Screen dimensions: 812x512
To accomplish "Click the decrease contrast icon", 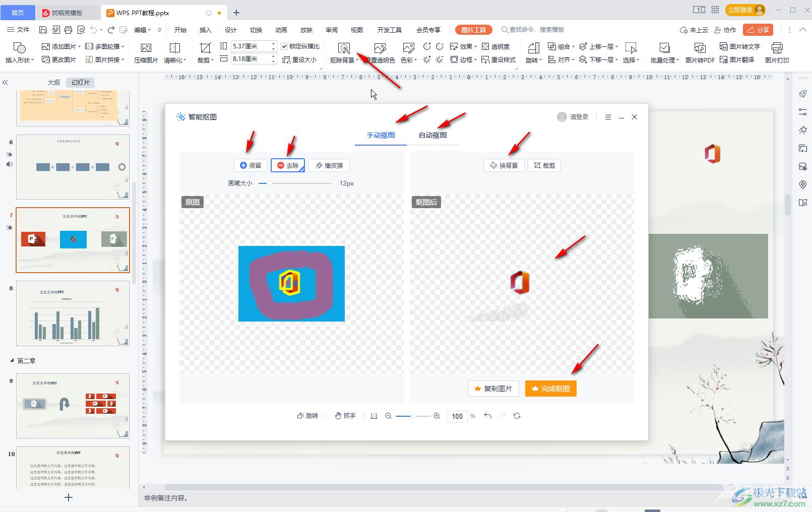I will [x=440, y=46].
